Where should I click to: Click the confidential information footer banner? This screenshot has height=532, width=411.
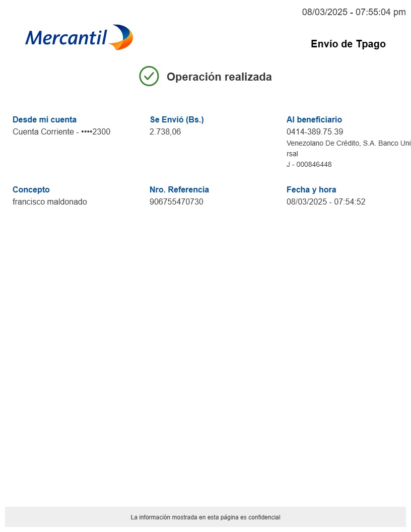point(205,517)
